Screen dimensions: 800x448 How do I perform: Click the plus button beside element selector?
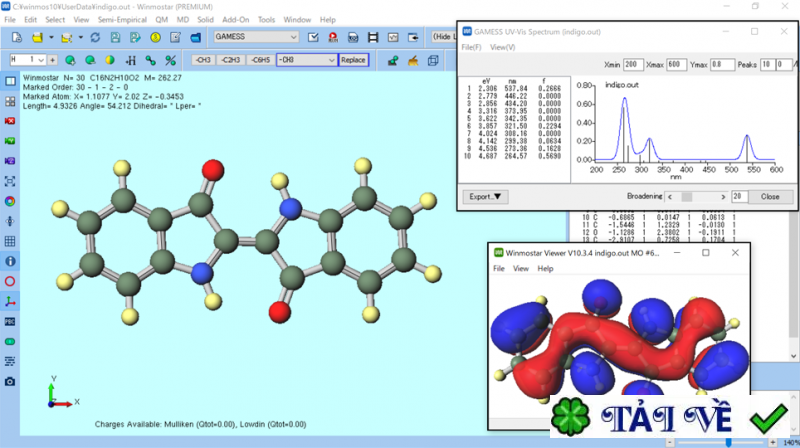tap(53, 60)
